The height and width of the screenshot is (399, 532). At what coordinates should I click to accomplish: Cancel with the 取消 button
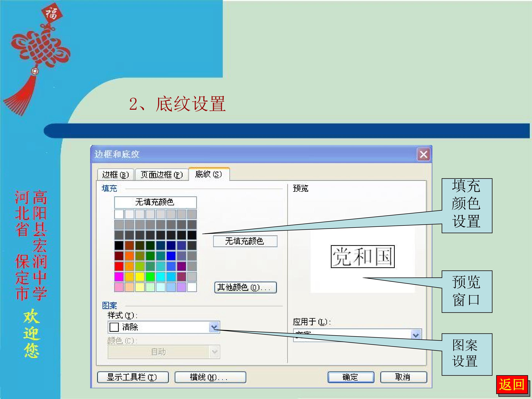pyautogui.click(x=404, y=377)
